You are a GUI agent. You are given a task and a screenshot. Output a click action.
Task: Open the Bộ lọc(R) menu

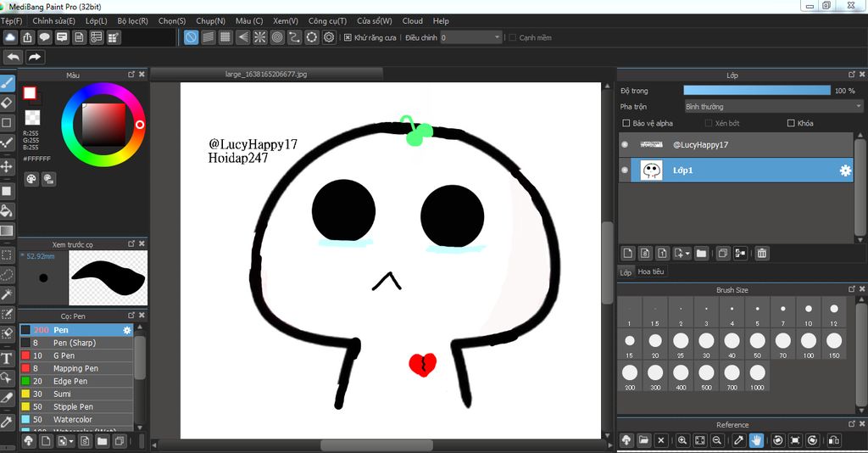[133, 21]
